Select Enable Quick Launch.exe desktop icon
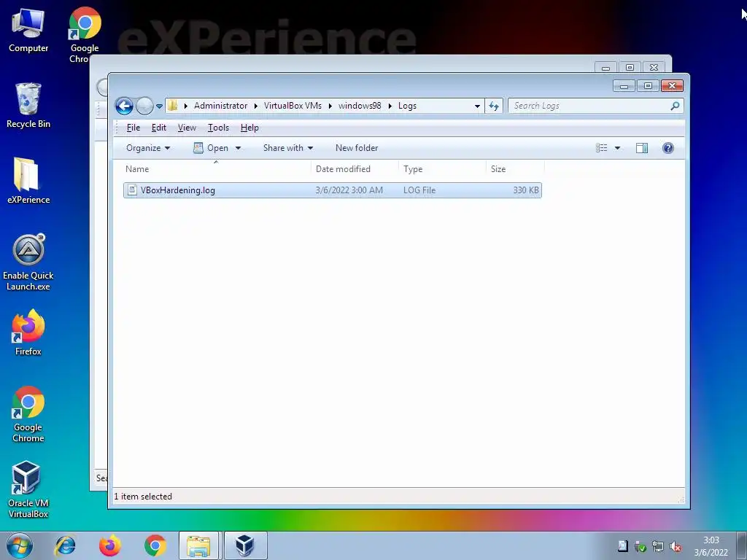Image resolution: width=747 pixels, height=560 pixels. click(28, 262)
